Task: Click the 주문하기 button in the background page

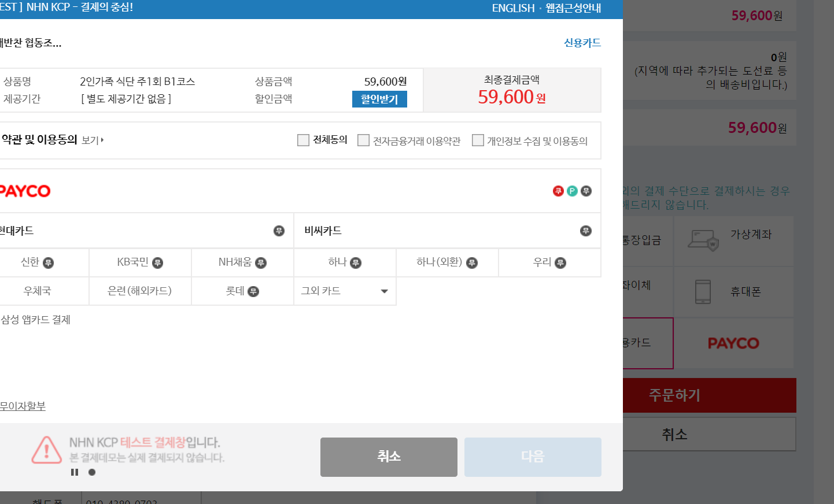Action: pos(710,395)
